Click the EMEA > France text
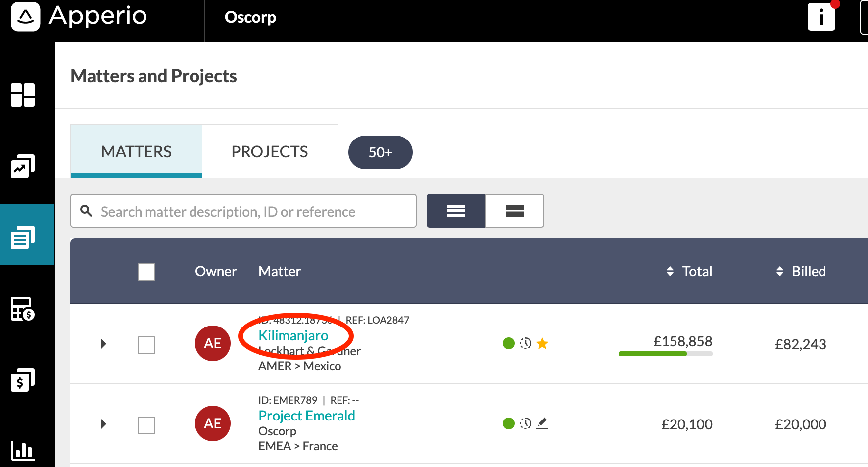This screenshot has height=467, width=868. pos(298,446)
